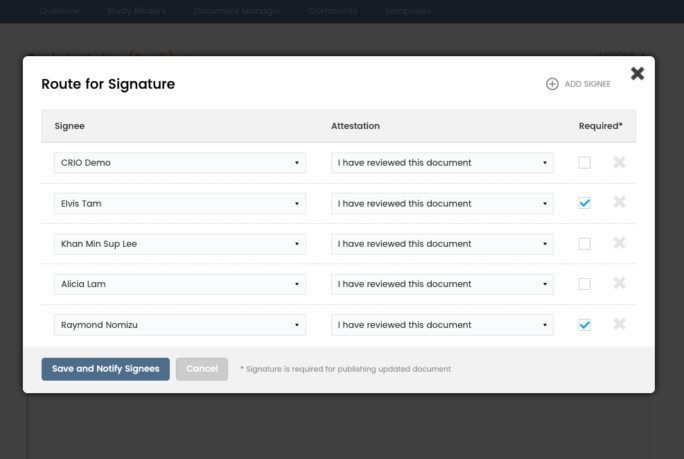Uncheck Required for Raymond Nomizu

585,325
